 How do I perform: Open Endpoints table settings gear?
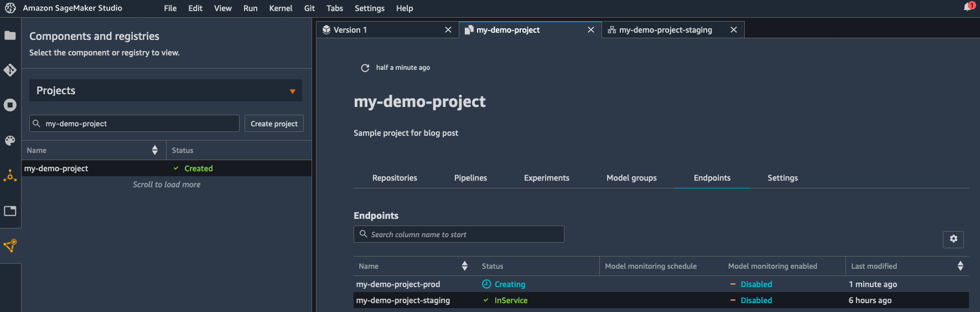953,239
